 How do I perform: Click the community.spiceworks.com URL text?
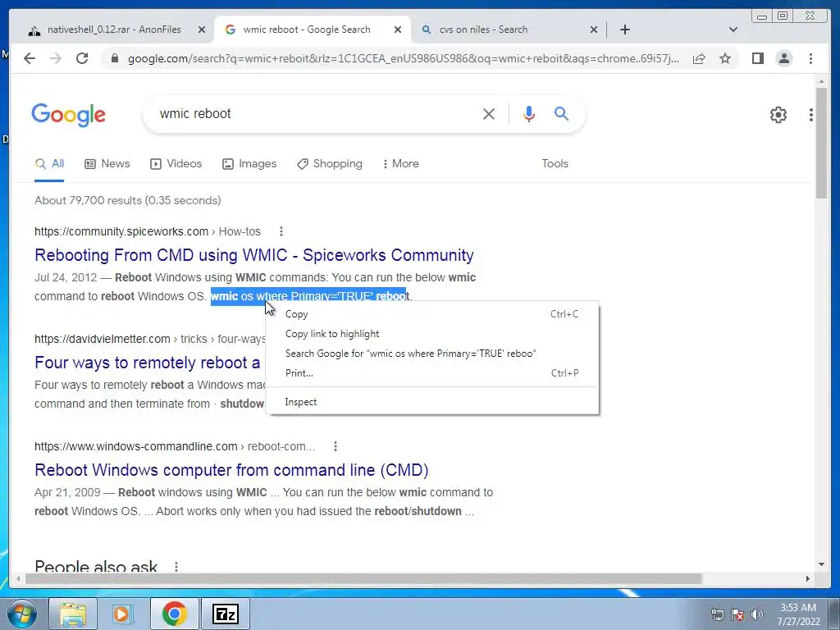121,231
